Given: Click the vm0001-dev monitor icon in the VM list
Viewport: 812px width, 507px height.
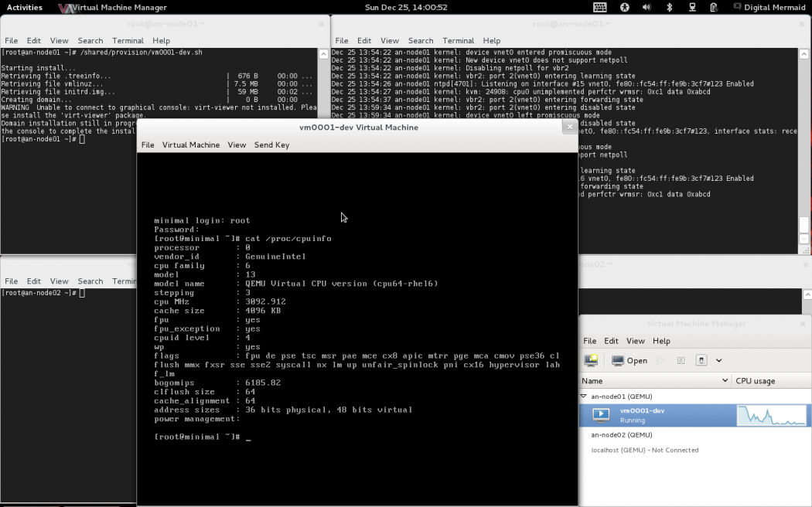Looking at the screenshot, I should [x=602, y=415].
